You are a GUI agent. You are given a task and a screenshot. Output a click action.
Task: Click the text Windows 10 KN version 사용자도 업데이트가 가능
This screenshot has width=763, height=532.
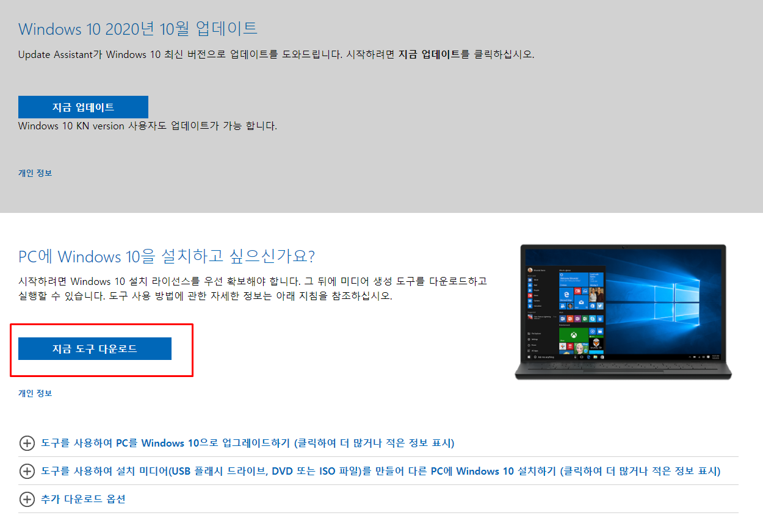click(148, 126)
